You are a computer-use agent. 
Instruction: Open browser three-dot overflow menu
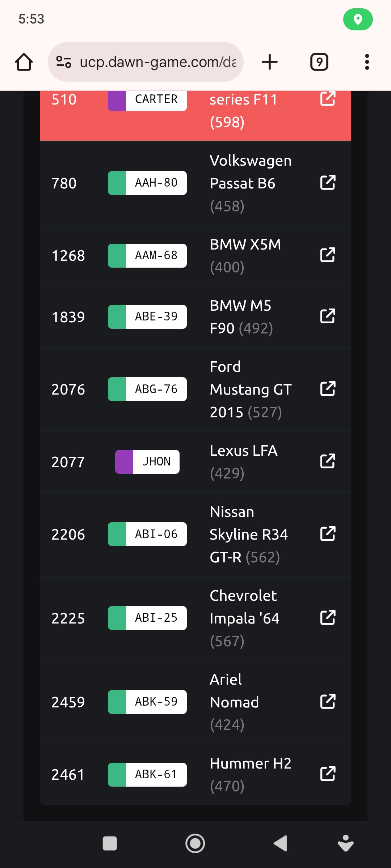367,62
